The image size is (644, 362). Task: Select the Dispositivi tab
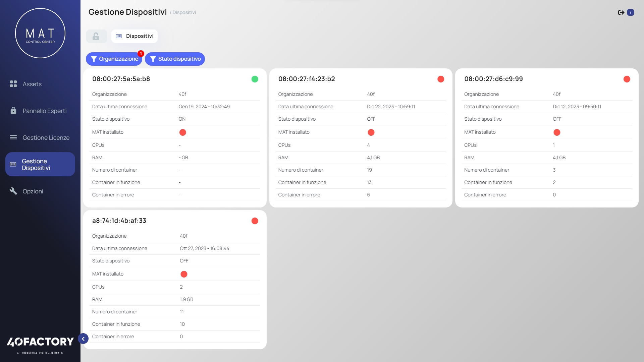pos(135,36)
